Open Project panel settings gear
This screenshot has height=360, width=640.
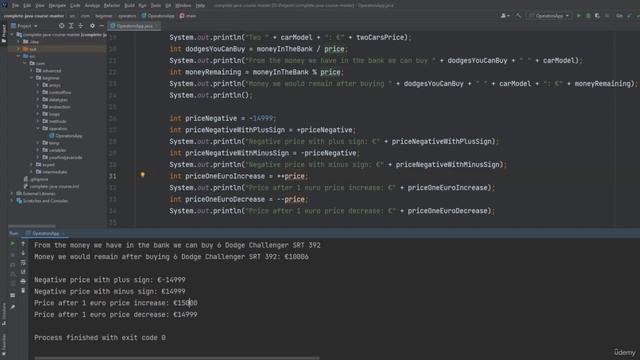coord(92,26)
